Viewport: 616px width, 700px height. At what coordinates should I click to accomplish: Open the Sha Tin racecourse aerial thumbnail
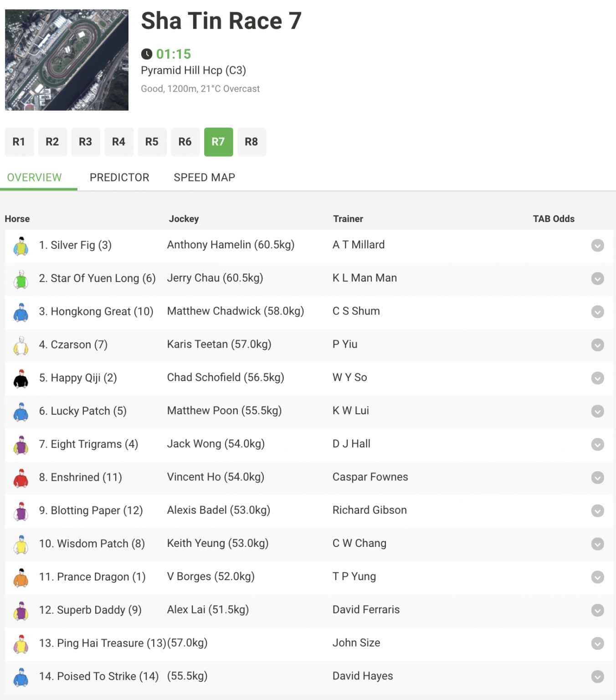[x=67, y=60]
